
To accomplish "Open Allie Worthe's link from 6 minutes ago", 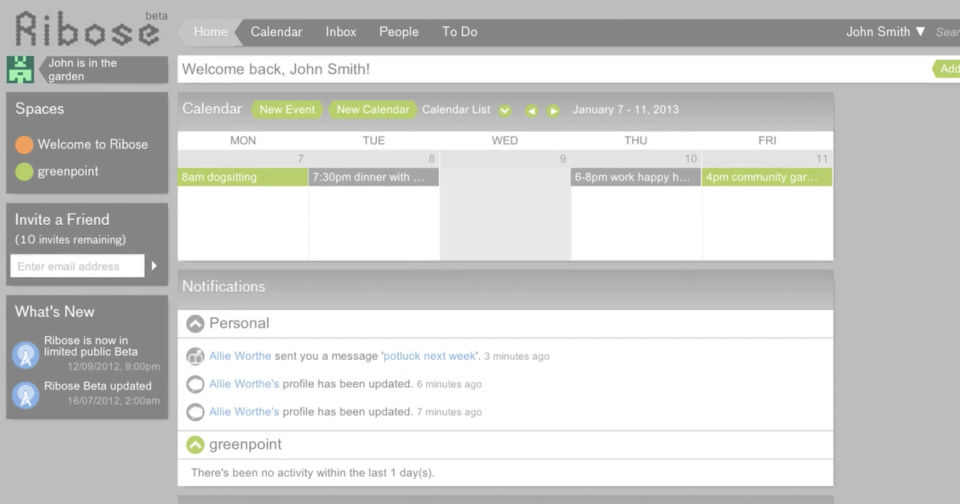I will pyautogui.click(x=244, y=384).
